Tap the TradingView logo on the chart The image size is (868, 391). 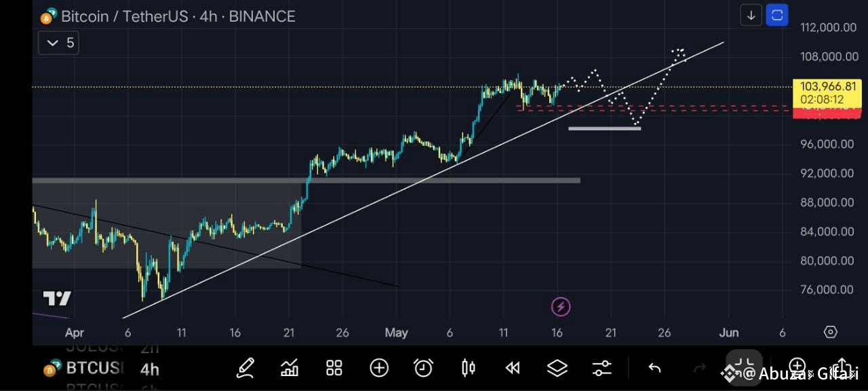pos(57,298)
